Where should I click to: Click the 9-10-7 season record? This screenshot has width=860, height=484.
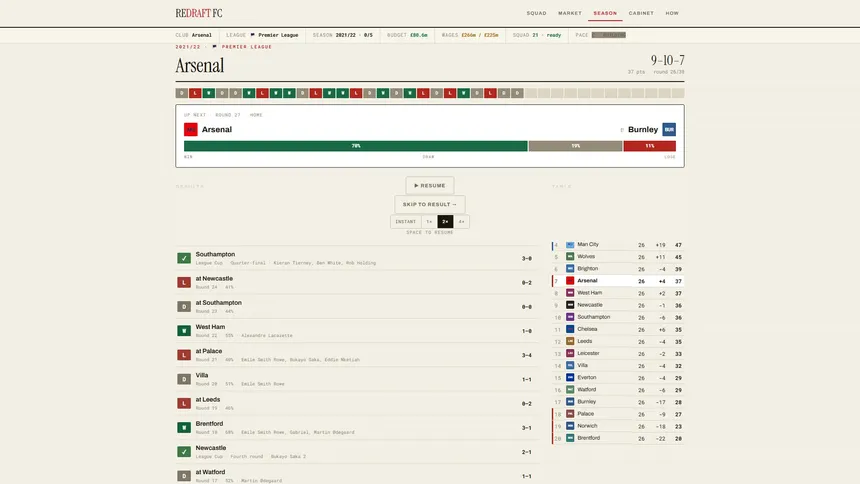667,60
